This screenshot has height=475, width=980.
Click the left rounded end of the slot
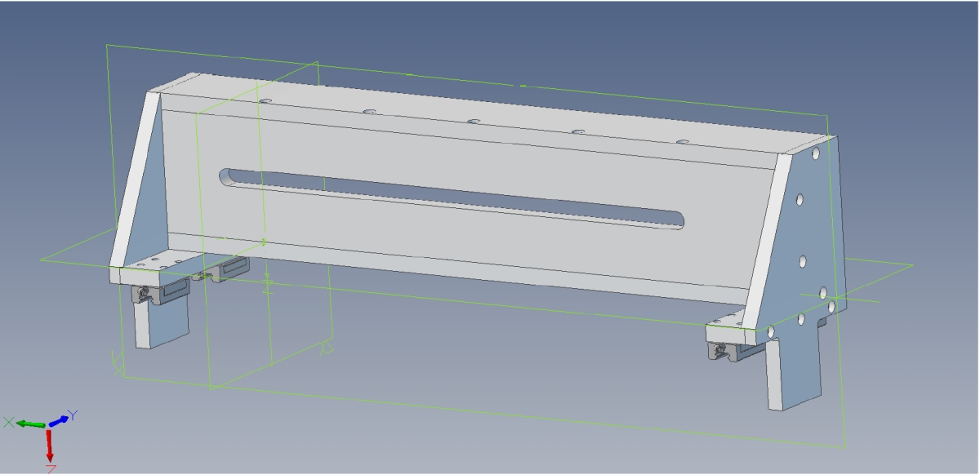click(228, 175)
